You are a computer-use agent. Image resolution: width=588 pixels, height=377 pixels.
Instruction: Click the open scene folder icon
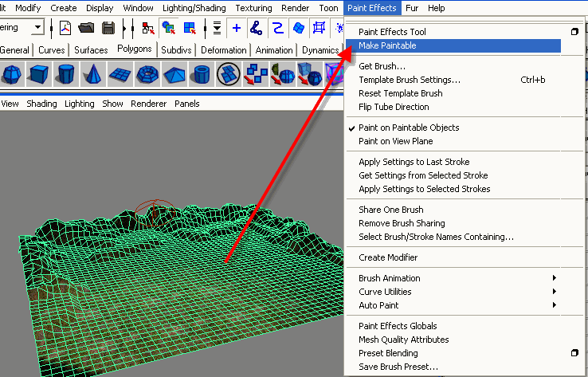tap(86, 28)
